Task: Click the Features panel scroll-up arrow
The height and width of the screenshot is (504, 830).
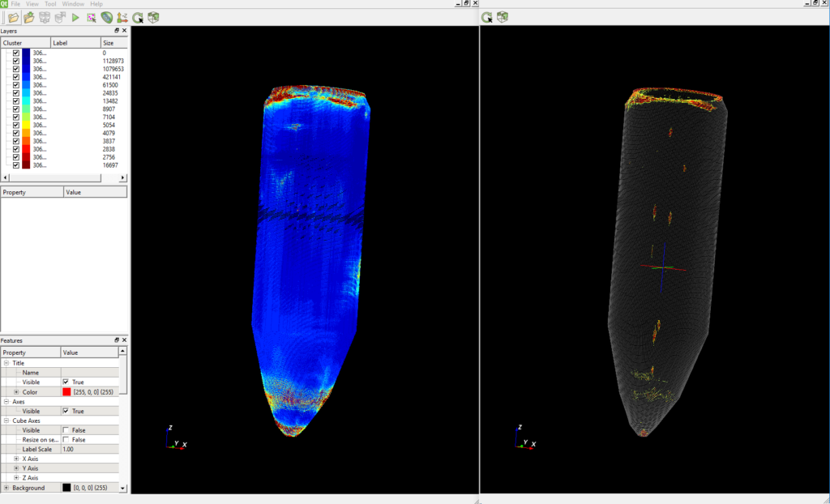Action: tap(123, 351)
